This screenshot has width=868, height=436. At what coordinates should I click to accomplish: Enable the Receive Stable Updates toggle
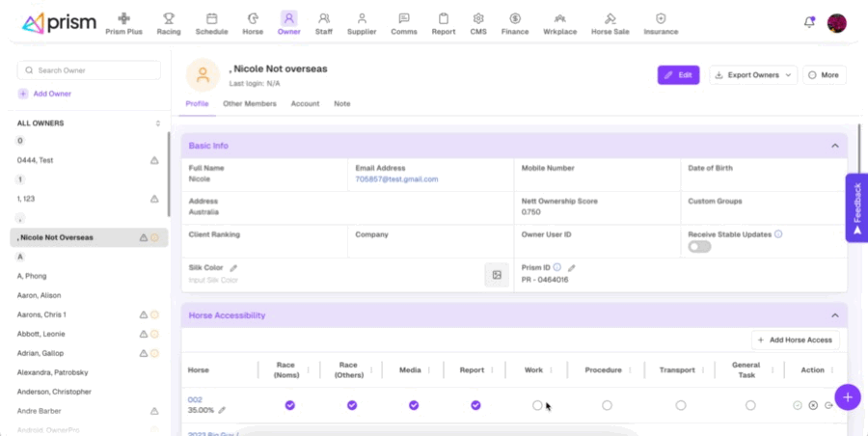[x=699, y=247]
